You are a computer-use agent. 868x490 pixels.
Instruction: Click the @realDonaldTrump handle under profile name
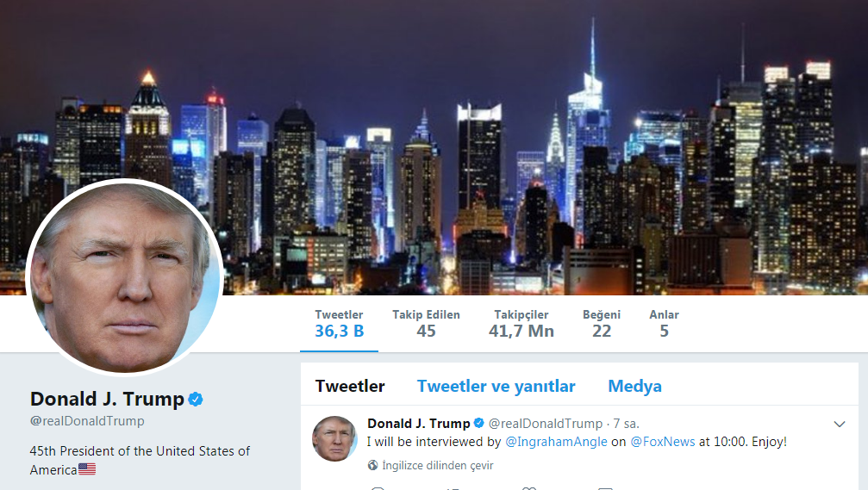click(x=87, y=421)
